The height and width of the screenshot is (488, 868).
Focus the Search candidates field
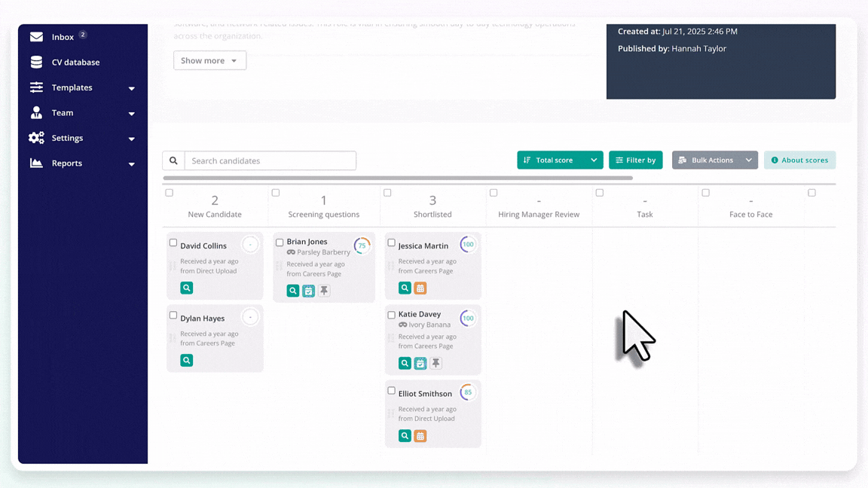(x=270, y=160)
